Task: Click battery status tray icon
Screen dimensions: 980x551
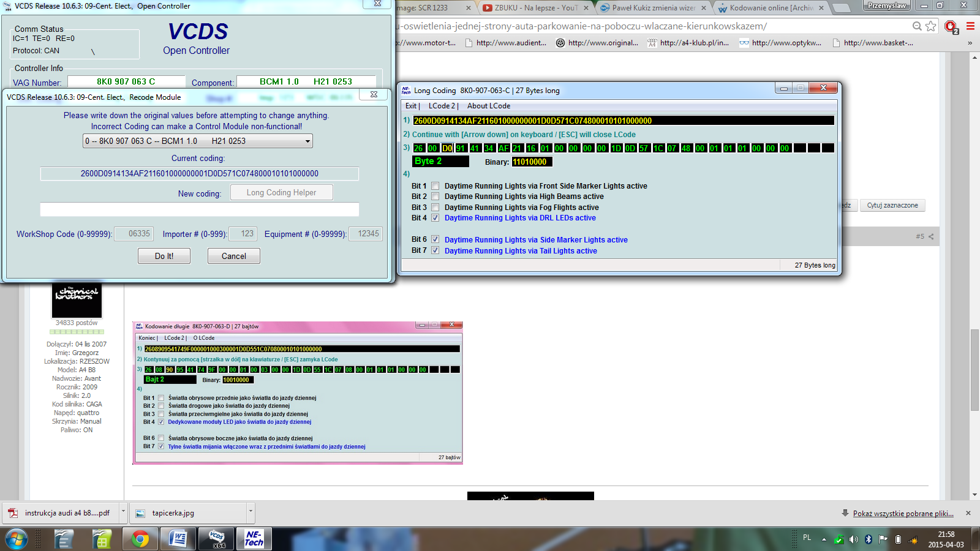Action: (898, 539)
